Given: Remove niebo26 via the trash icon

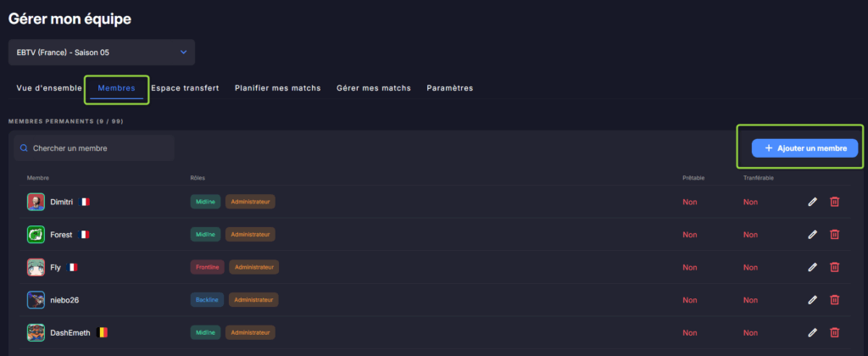Looking at the screenshot, I should pos(834,299).
